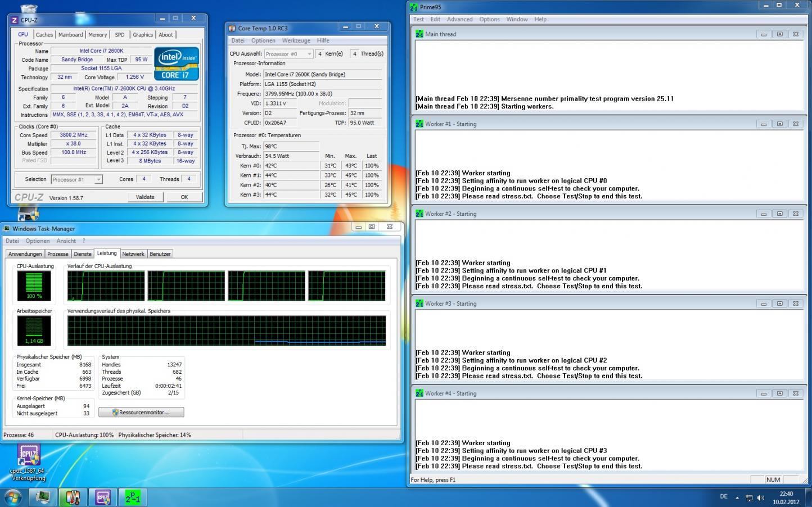Switch to the Anwendungen tab in Task-Manager
The image size is (812, 507).
click(x=25, y=254)
